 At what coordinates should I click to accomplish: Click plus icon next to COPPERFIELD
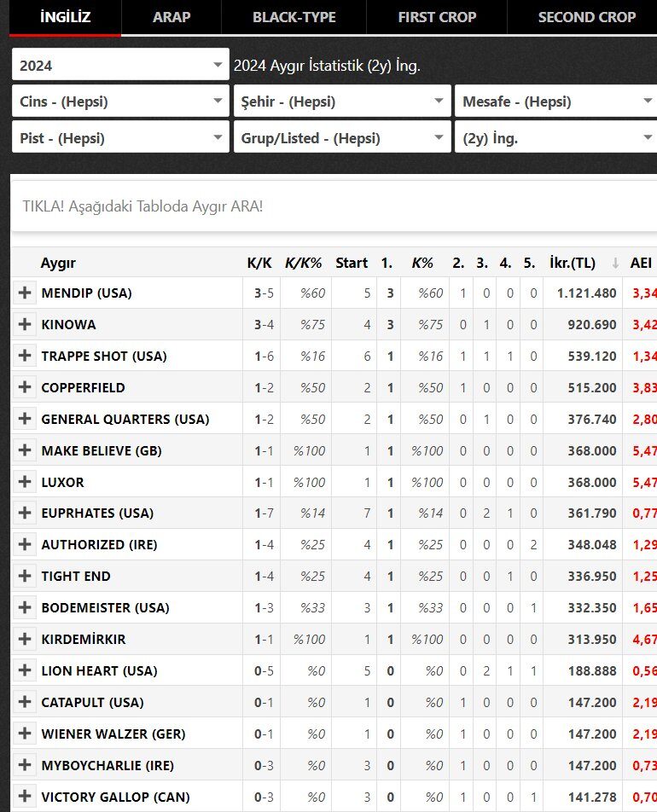(25, 387)
